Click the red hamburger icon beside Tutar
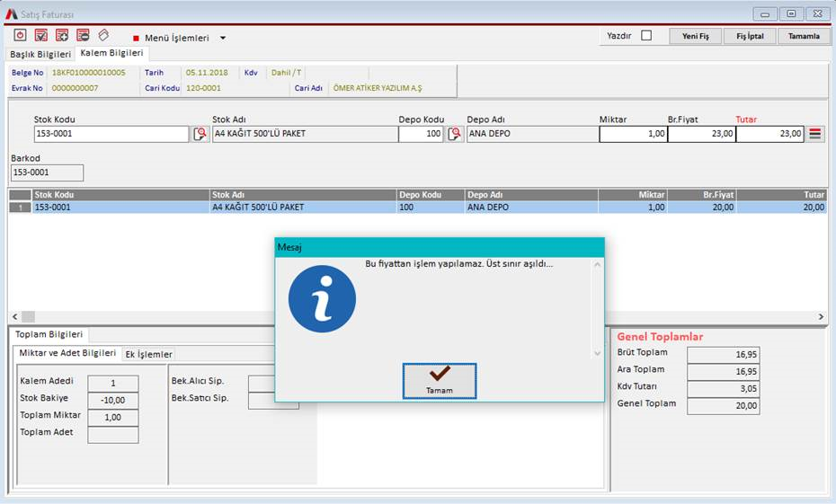836x504 pixels. [814, 134]
